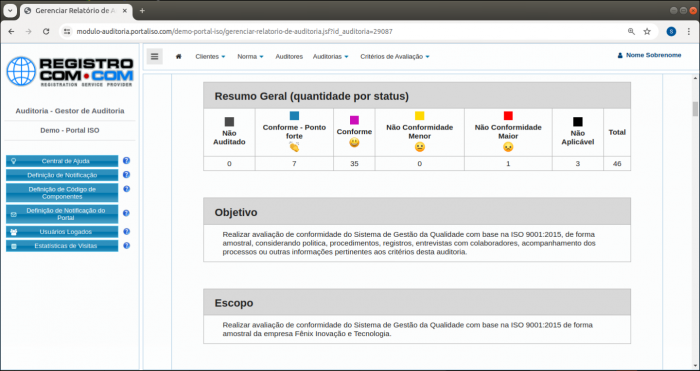Viewport: 700px width, 371px height.
Task: Expand the Auditorias dropdown menu
Action: [330, 57]
